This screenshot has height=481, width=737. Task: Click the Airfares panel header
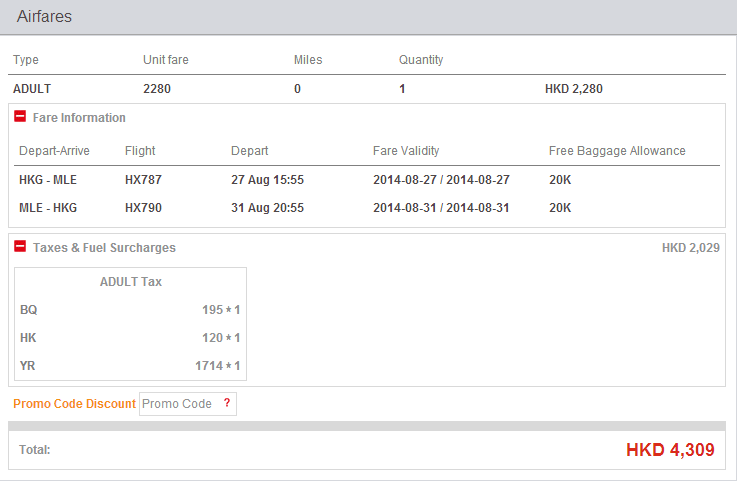(44, 17)
